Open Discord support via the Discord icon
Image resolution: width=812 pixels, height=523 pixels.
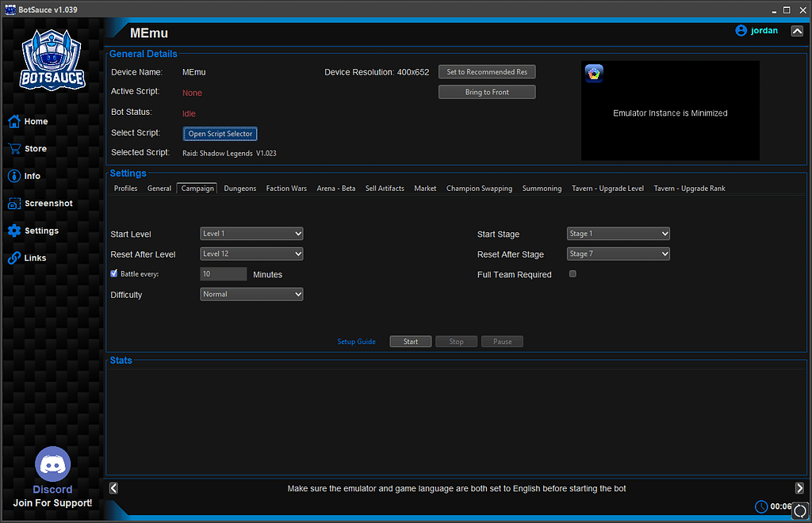pos(52,464)
